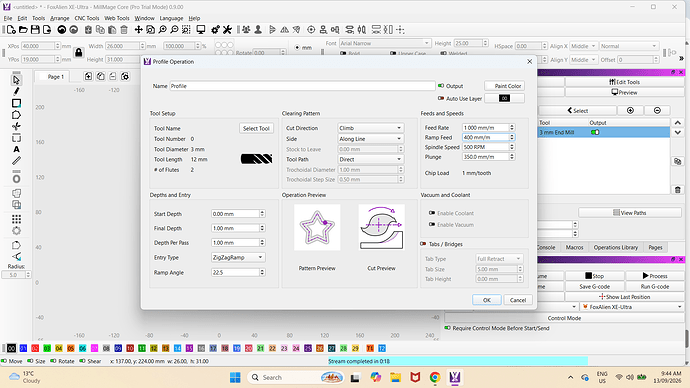Click the Move operation up arrow
690x388 pixels.
(678, 123)
